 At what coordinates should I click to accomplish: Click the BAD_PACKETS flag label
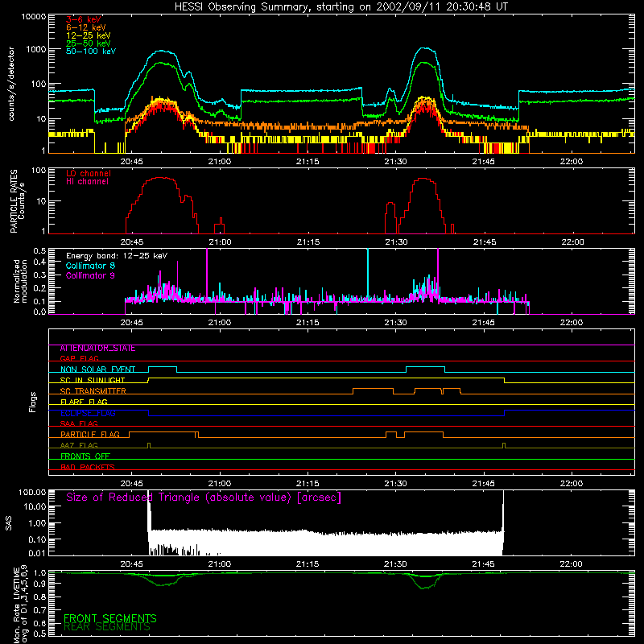click(88, 467)
